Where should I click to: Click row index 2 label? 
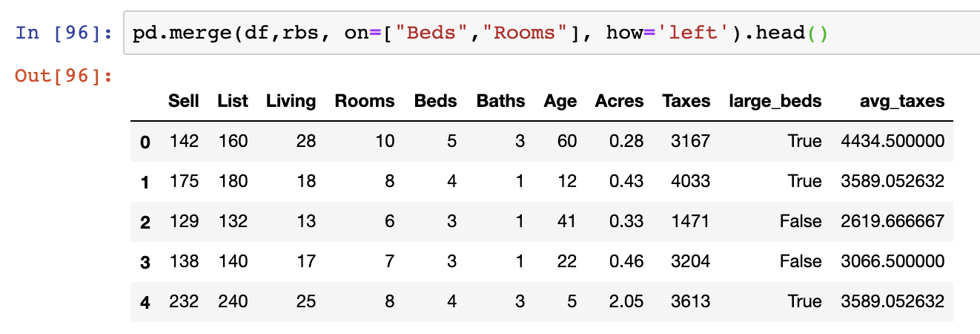pyautogui.click(x=145, y=222)
